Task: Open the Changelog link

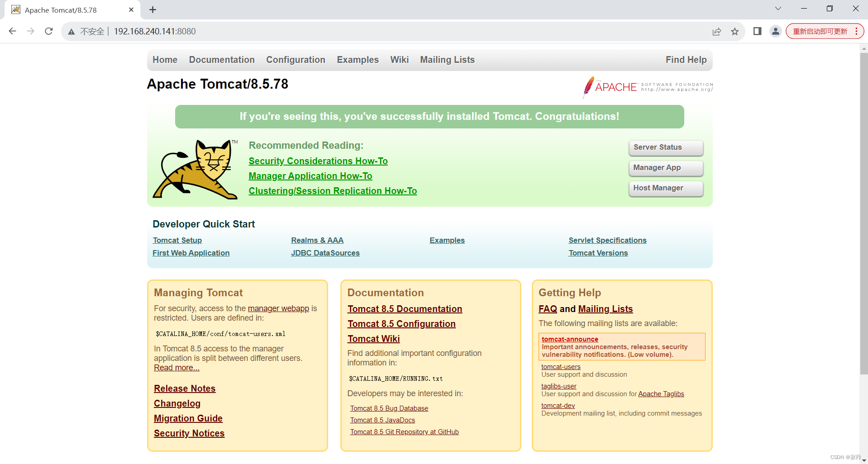Action: (177, 403)
